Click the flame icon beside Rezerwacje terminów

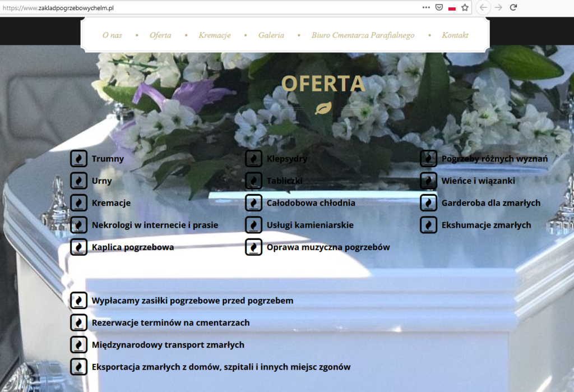click(78, 323)
